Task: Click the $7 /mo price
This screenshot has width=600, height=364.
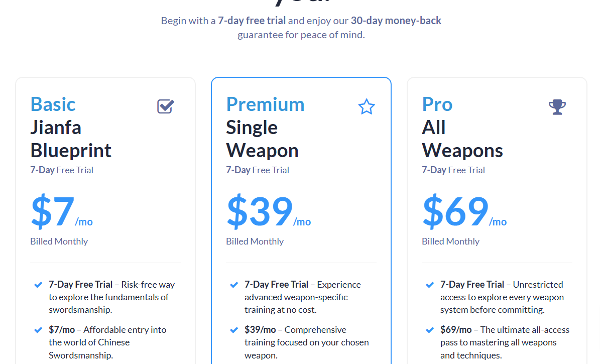Action: 62,211
